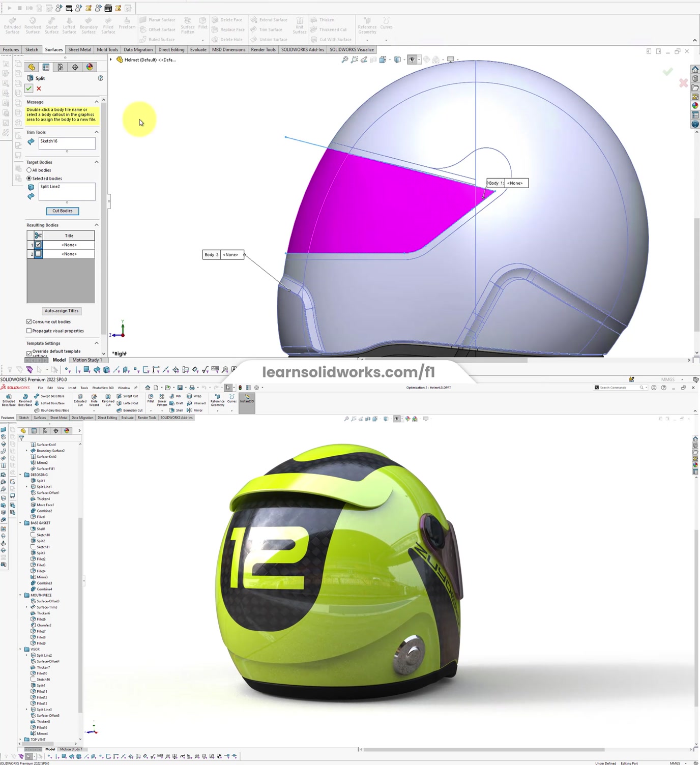
Task: Select the Intersect tool
Action: [x=195, y=403]
